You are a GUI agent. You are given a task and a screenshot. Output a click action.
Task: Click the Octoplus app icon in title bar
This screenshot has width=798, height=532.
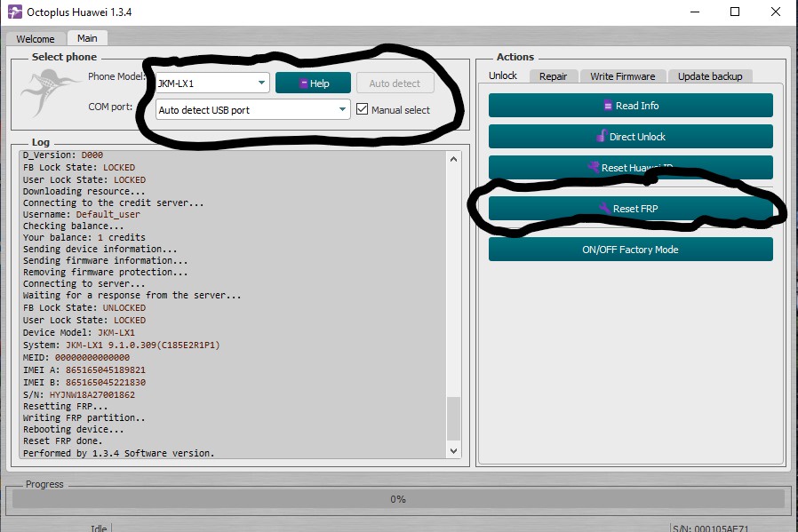[x=15, y=12]
